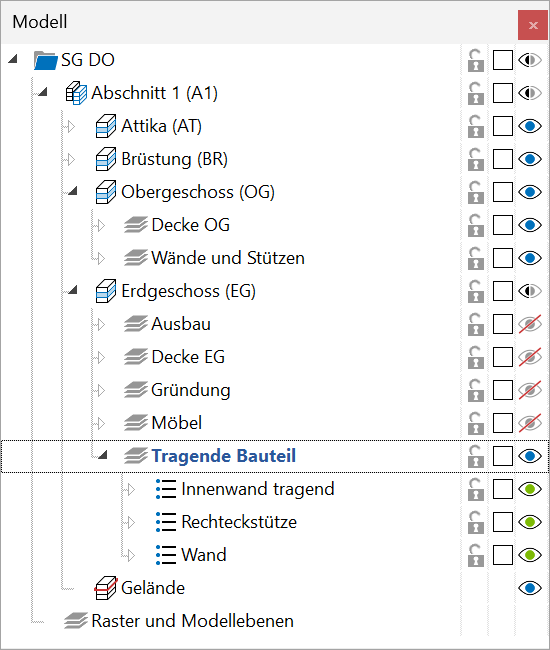Click the Attika (AT) storey icon
Image resolution: width=550 pixels, height=650 pixels.
pyautogui.click(x=106, y=126)
